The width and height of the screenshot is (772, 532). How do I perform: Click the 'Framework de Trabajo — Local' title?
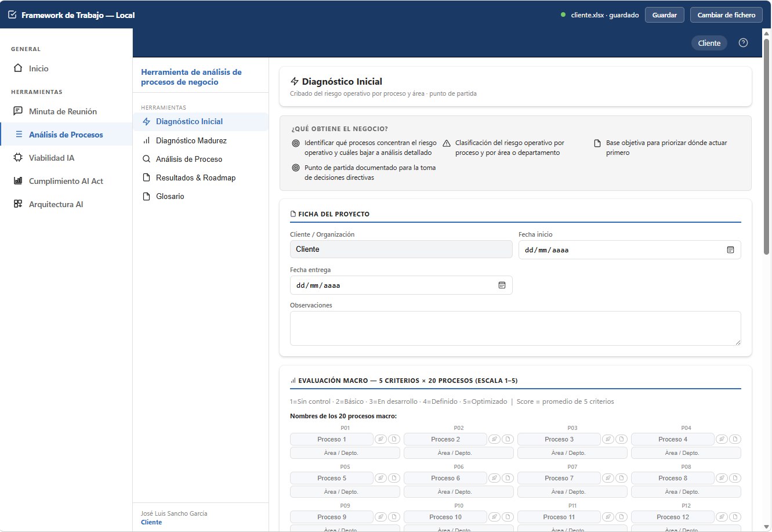coord(78,15)
